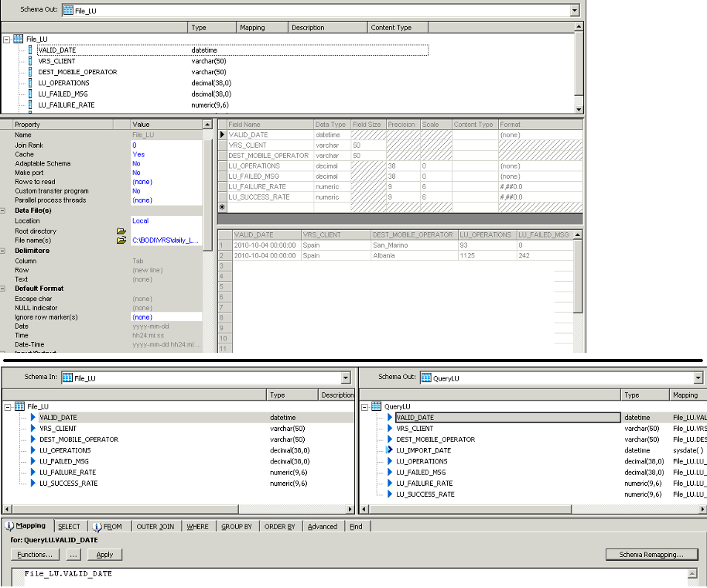The height and width of the screenshot is (588, 707).
Task: Click the blue arrow beside LU_FAILED_MSG in QueryLU
Action: (390, 472)
